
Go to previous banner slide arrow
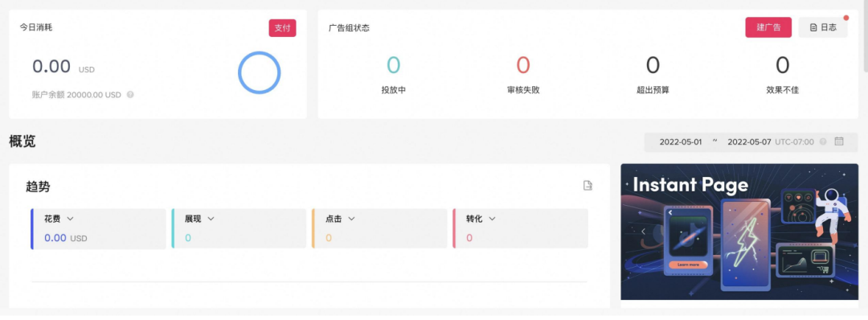click(643, 232)
